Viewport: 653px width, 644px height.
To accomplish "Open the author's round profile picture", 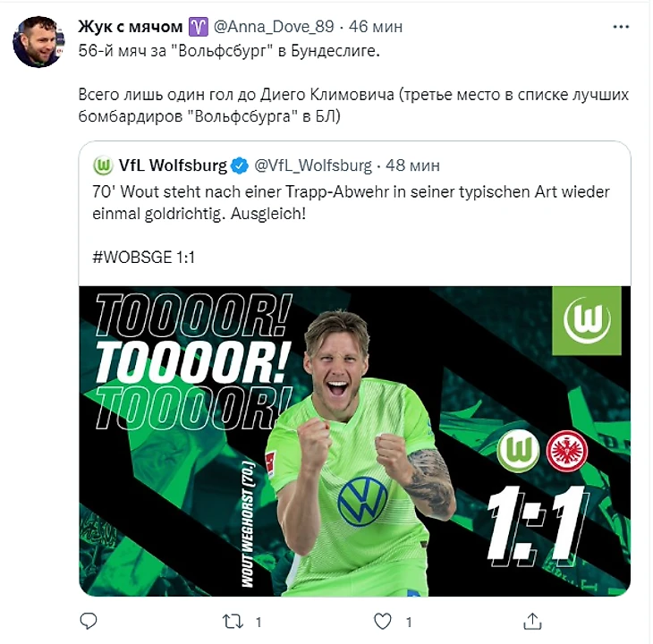I will click(38, 42).
